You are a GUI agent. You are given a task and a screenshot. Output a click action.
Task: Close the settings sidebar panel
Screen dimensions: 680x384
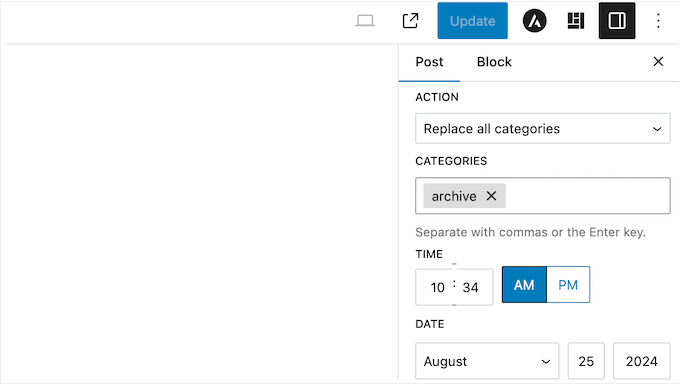coord(658,62)
